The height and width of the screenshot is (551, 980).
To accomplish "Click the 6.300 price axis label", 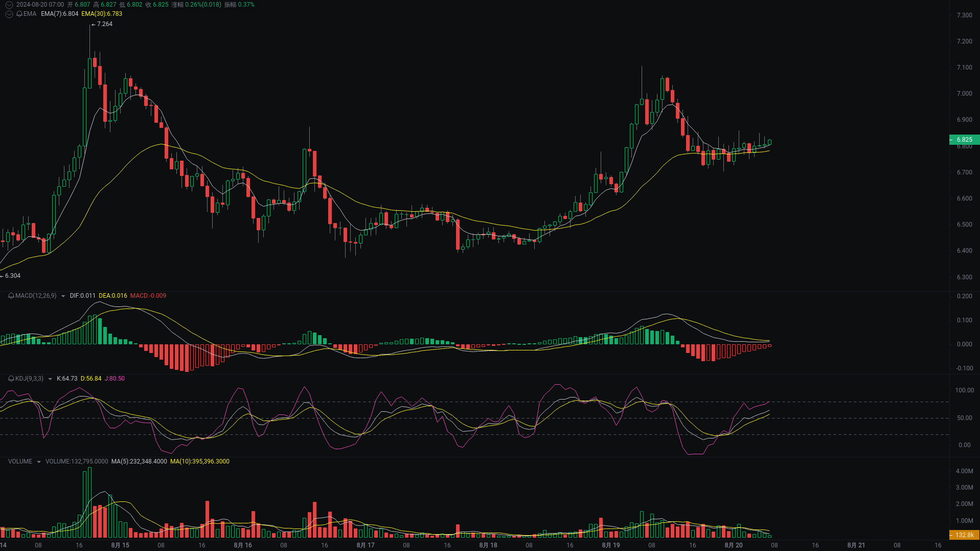I will tap(965, 277).
